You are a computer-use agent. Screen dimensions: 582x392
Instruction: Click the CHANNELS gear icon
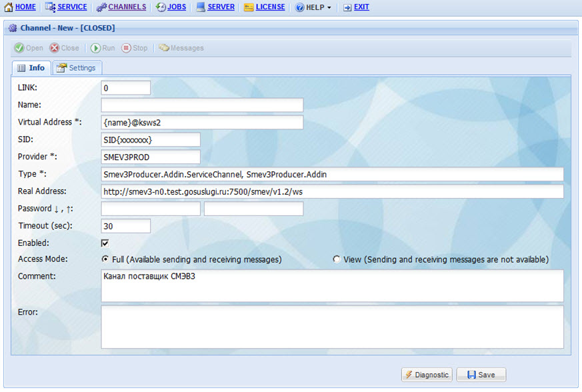click(x=101, y=7)
